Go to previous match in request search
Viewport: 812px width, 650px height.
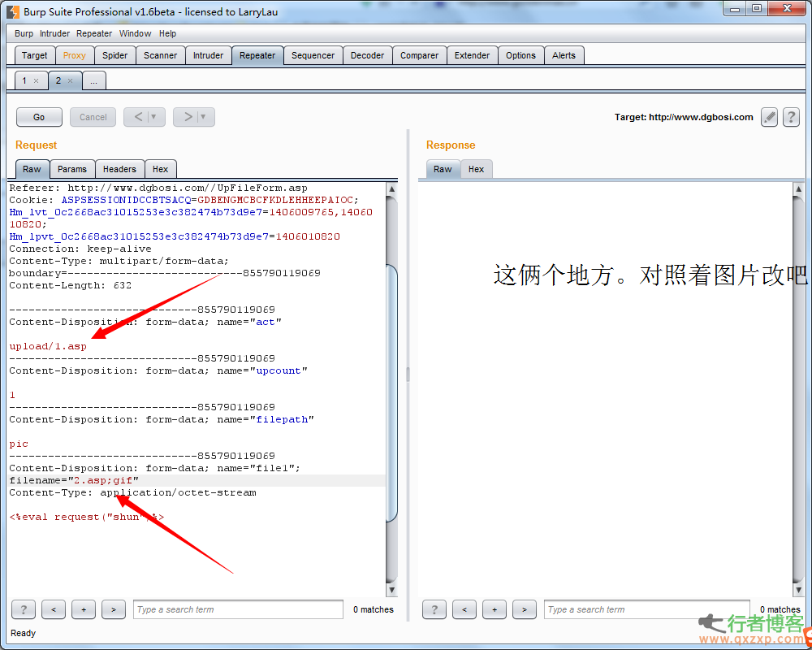(54, 609)
